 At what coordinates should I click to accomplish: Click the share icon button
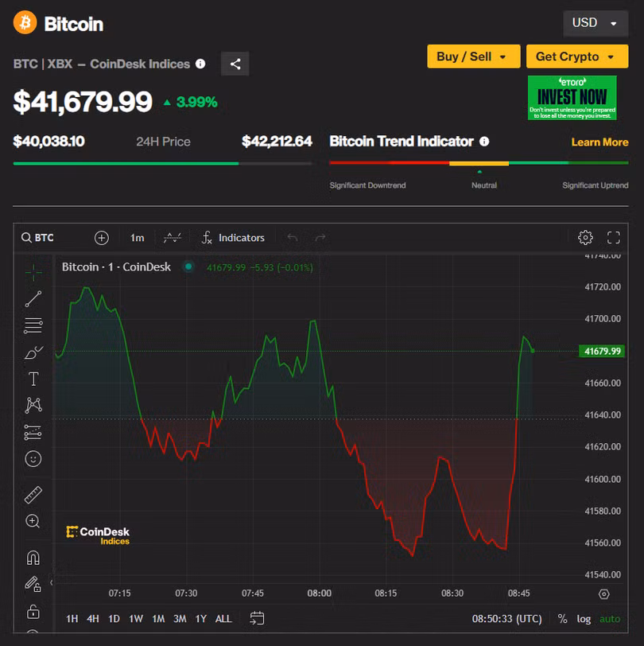pos(235,64)
